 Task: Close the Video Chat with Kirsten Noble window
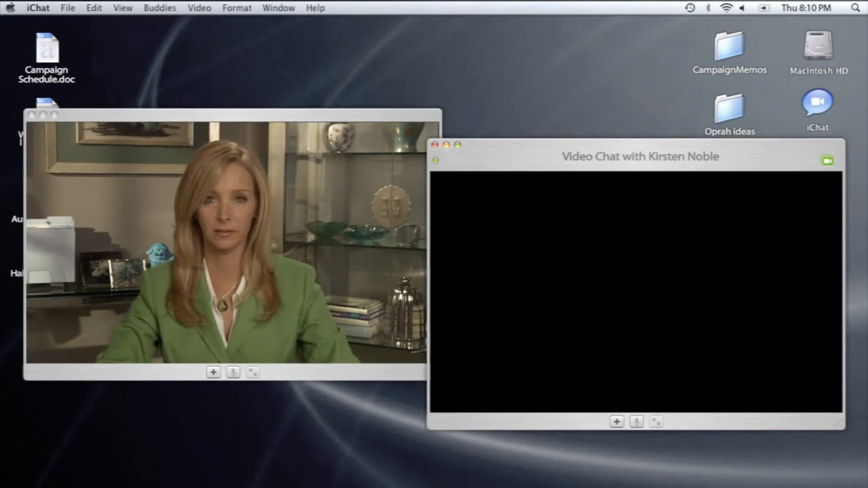click(435, 145)
